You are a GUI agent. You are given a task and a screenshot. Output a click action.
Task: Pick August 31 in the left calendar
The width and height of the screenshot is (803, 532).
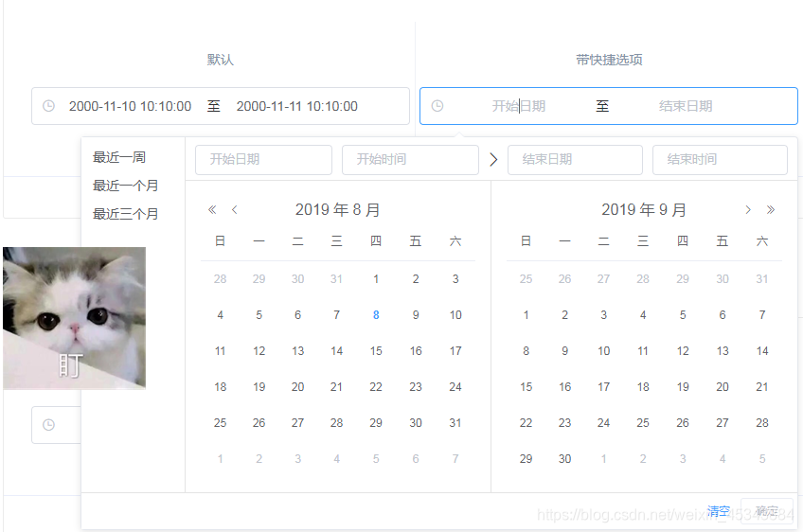coord(455,422)
